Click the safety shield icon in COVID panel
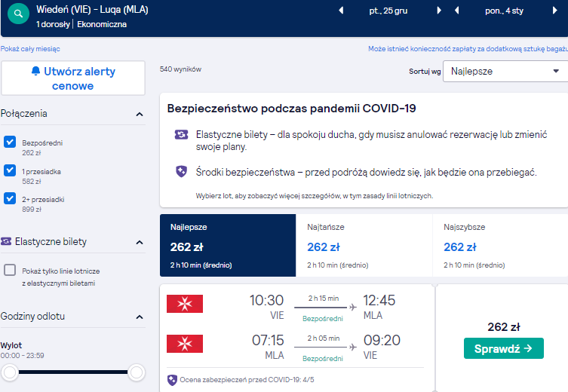 181,171
